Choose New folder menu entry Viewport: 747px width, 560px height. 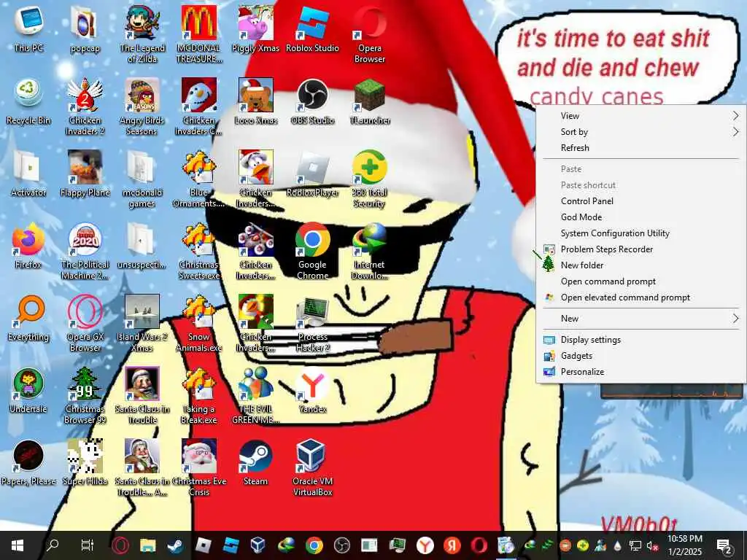point(640,265)
